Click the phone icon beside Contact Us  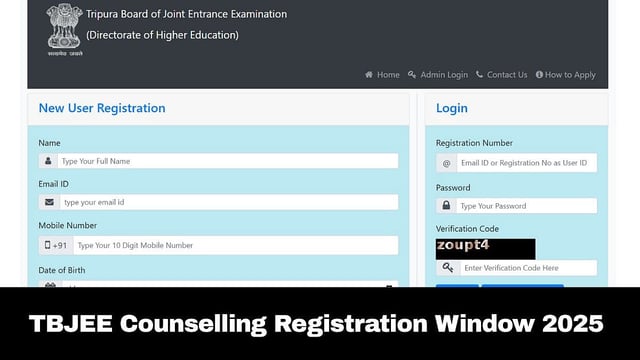[479, 74]
